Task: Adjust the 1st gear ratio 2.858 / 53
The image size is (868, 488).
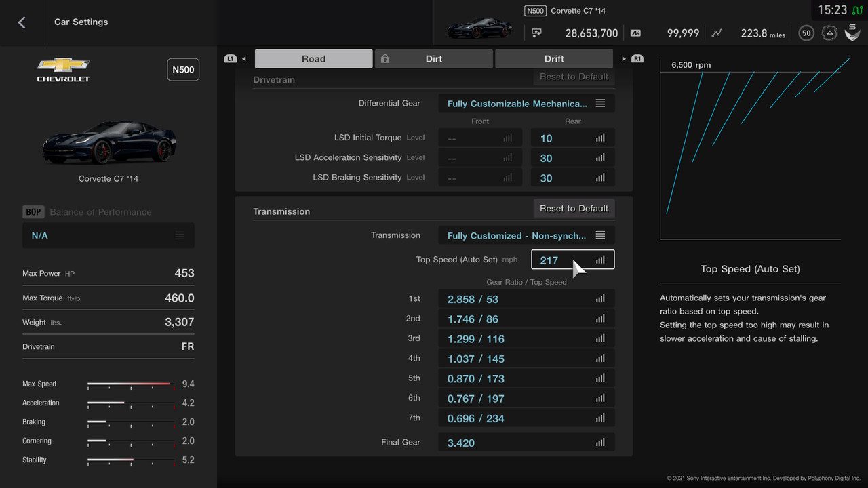Action: (x=526, y=299)
